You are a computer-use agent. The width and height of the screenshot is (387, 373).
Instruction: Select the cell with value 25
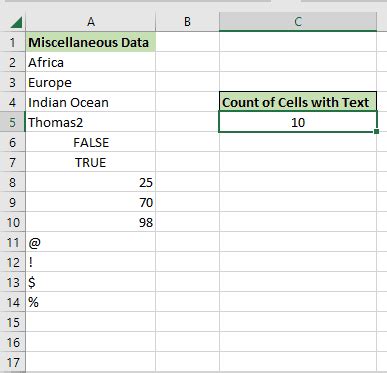(x=91, y=182)
